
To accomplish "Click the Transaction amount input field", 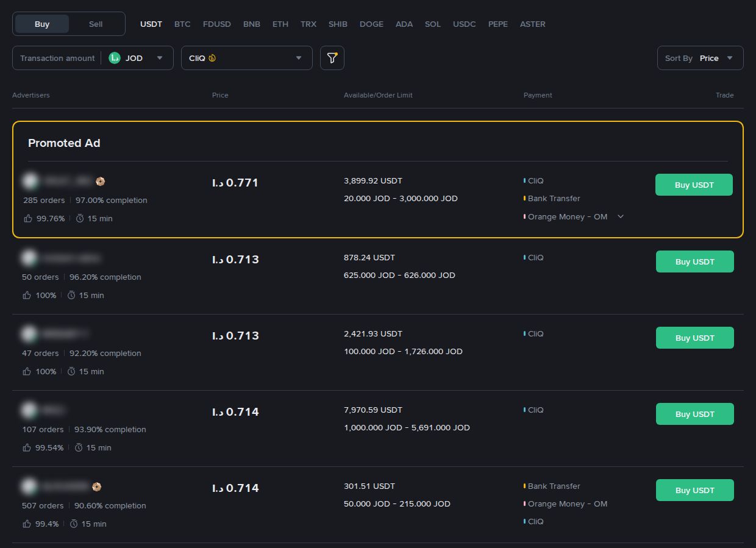I will coord(57,58).
